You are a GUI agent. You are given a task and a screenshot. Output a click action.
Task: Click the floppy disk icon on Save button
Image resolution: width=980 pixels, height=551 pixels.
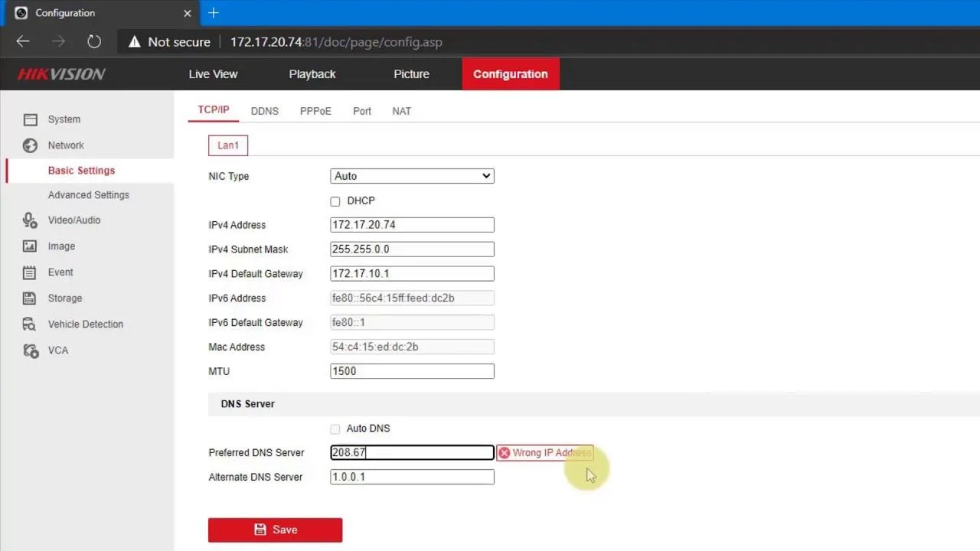pyautogui.click(x=260, y=530)
